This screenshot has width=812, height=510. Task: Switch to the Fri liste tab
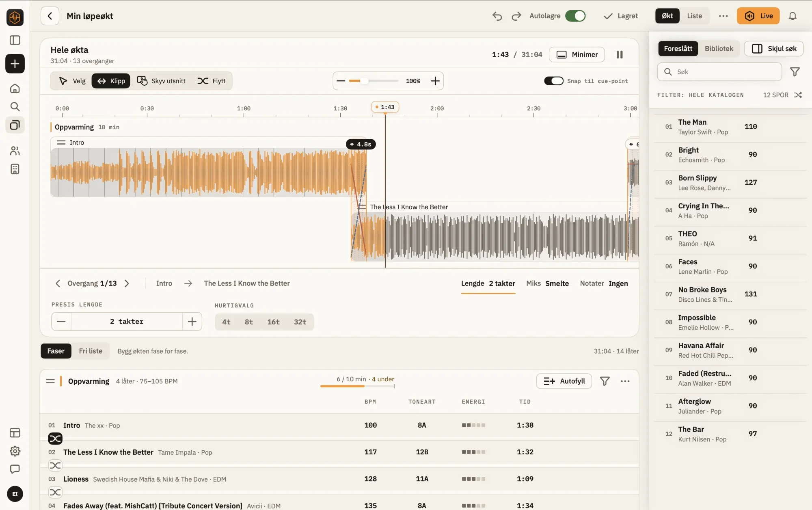pos(91,351)
